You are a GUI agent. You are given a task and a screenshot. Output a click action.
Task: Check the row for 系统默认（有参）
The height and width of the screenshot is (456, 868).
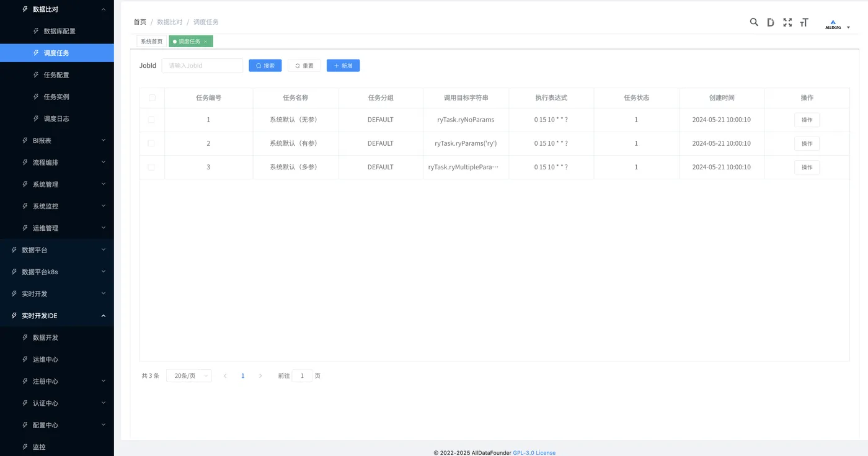pyautogui.click(x=151, y=143)
